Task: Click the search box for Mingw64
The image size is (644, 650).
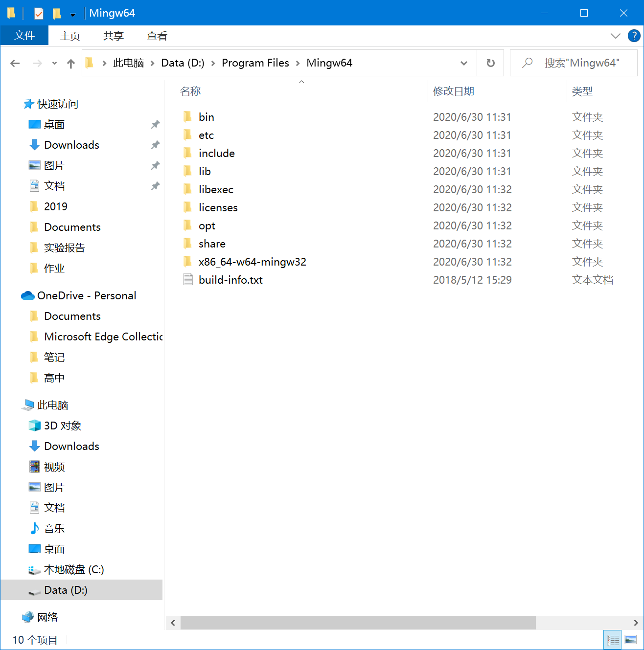Action: pos(574,63)
